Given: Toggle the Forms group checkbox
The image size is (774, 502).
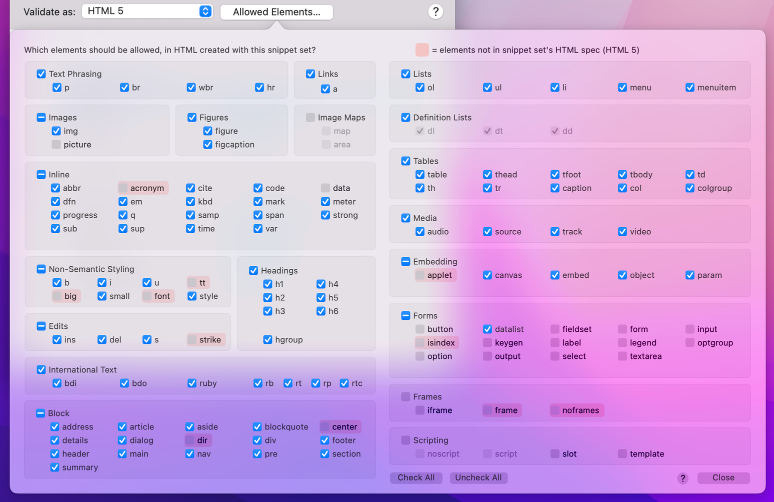Looking at the screenshot, I should [406, 316].
